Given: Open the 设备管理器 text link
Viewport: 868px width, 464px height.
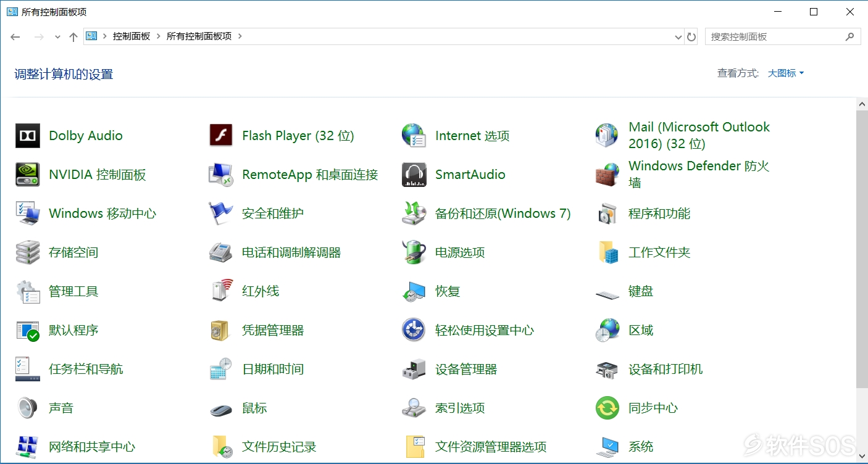Looking at the screenshot, I should coord(466,369).
